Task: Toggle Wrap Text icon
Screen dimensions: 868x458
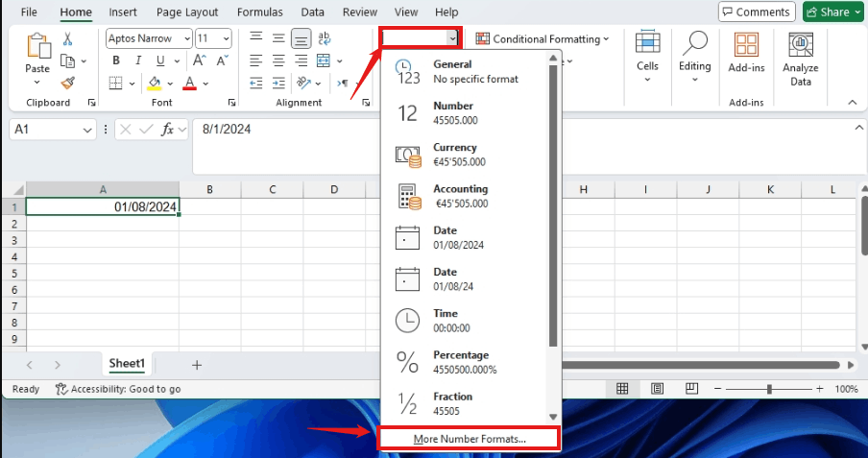Action: pos(325,38)
